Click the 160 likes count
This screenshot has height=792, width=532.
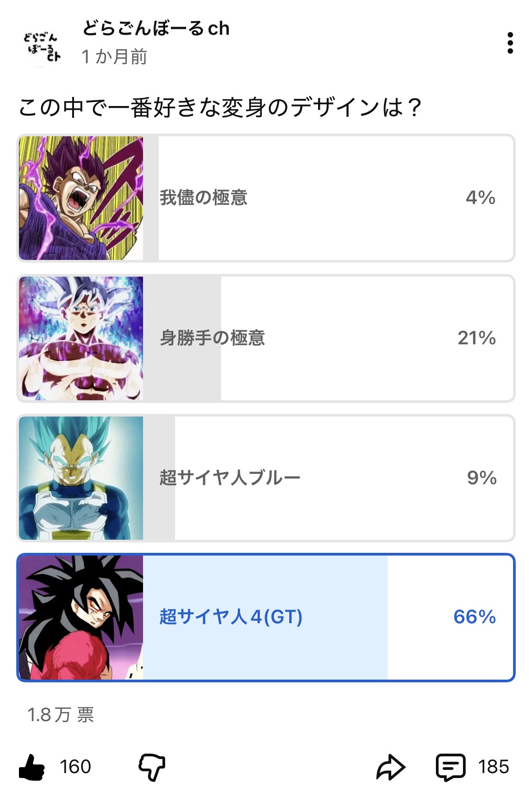click(75, 767)
